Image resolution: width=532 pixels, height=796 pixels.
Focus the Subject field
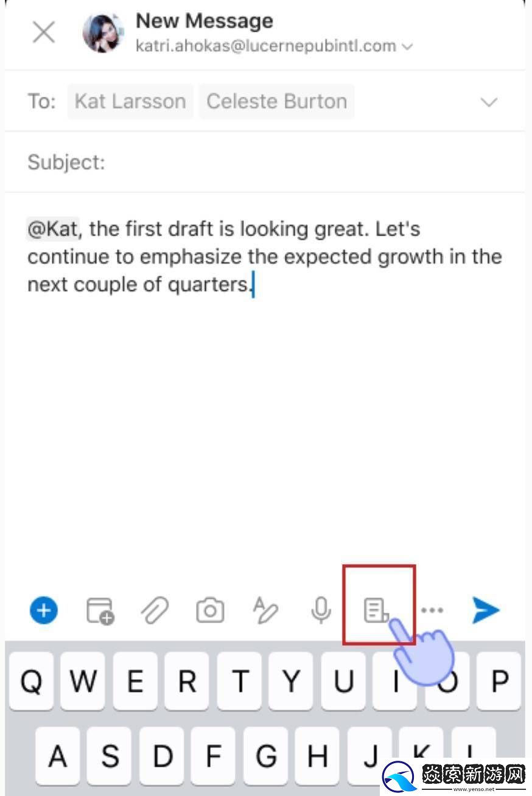265,162
